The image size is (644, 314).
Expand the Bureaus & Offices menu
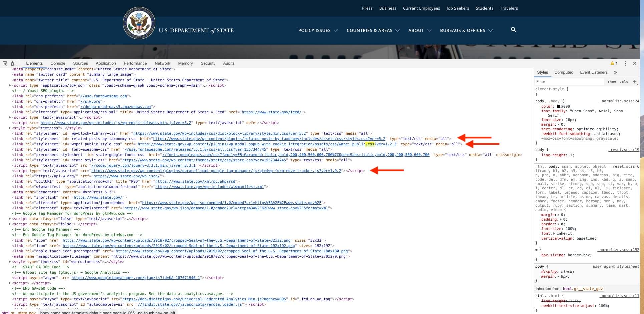pos(466,30)
